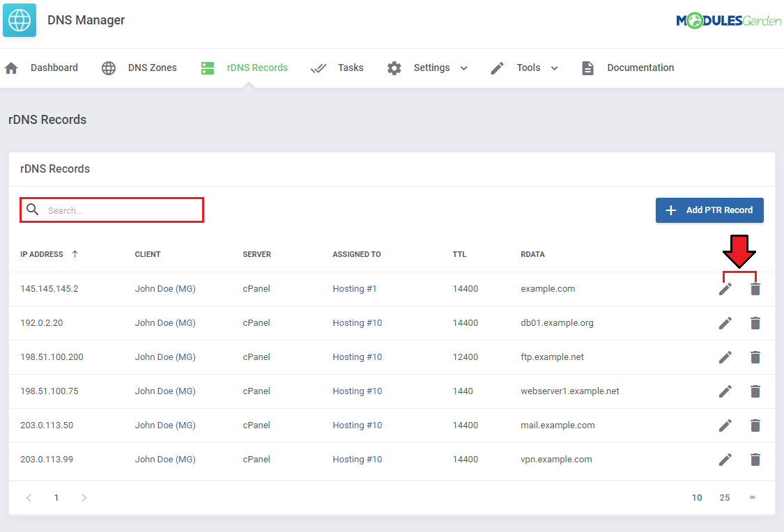784x532 pixels.
Task: Expand the Tools dropdown chevron
Action: click(x=554, y=68)
